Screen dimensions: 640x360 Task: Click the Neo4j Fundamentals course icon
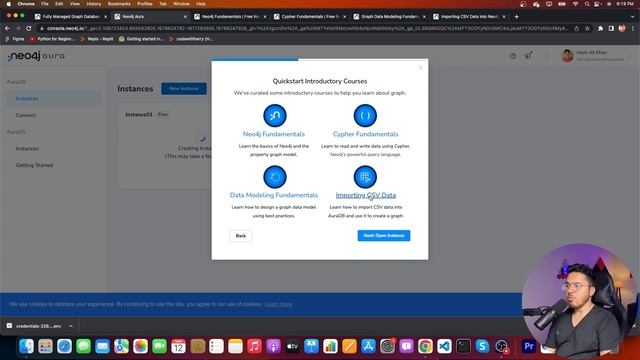click(x=275, y=116)
